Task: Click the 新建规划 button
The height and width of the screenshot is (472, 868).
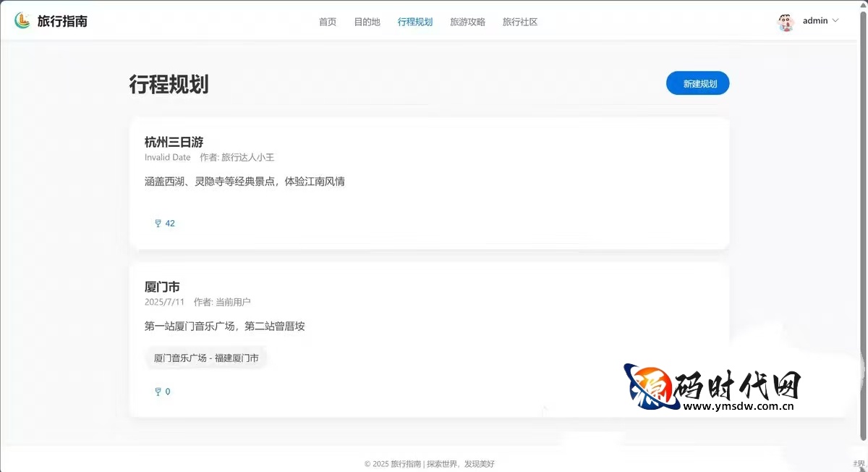Action: pyautogui.click(x=697, y=83)
